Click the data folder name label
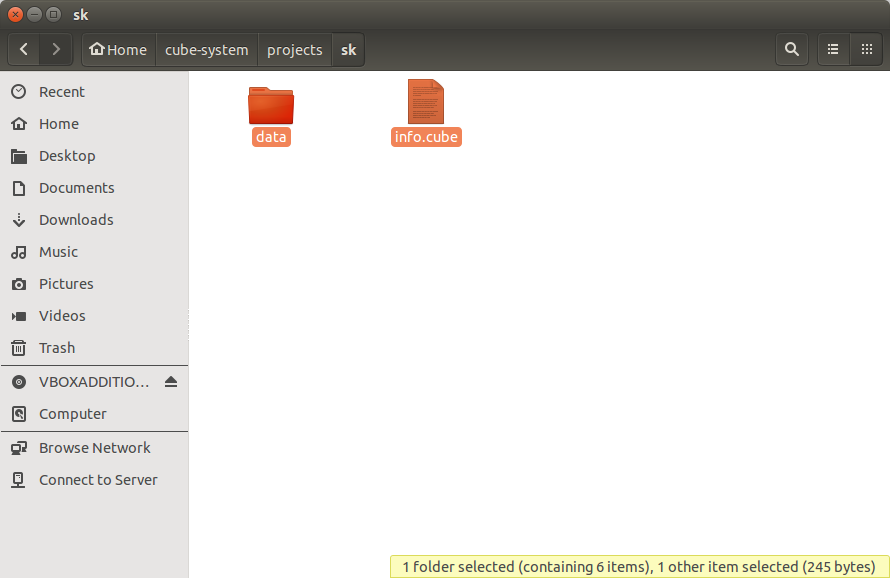 [271, 137]
